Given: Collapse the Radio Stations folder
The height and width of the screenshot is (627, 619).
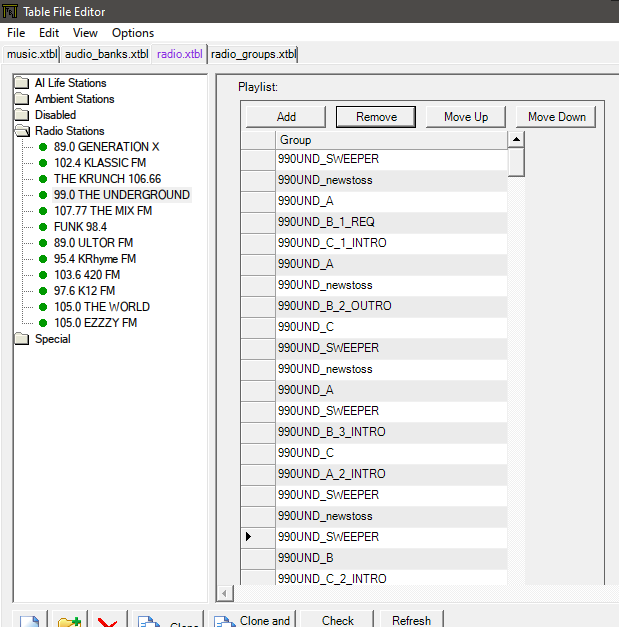Looking at the screenshot, I should tap(22, 131).
